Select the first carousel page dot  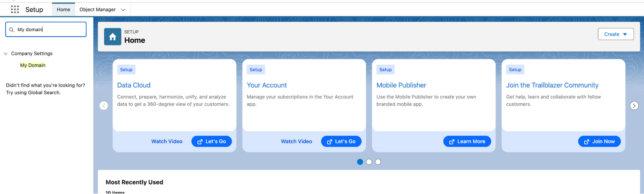coord(360,162)
